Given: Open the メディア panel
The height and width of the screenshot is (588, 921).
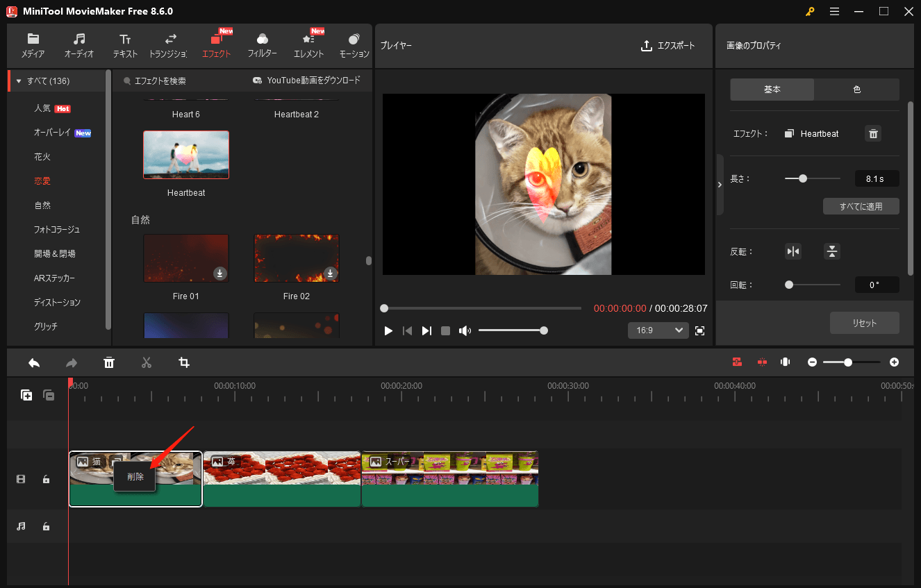Looking at the screenshot, I should [32, 45].
